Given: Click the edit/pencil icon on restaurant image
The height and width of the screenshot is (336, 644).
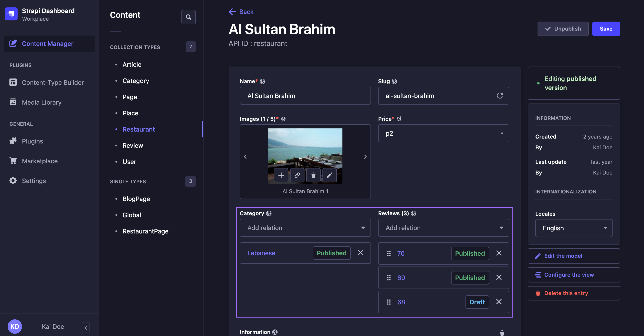Looking at the screenshot, I should [x=330, y=175].
